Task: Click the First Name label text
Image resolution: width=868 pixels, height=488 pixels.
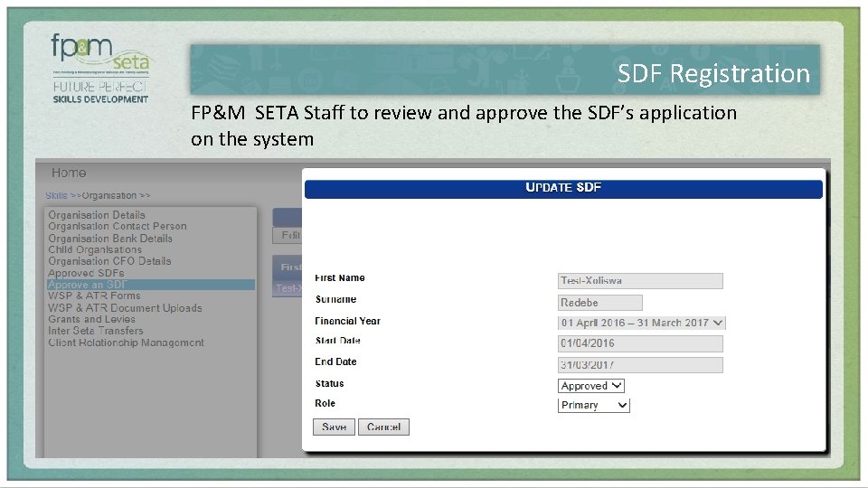Action: [x=339, y=277]
